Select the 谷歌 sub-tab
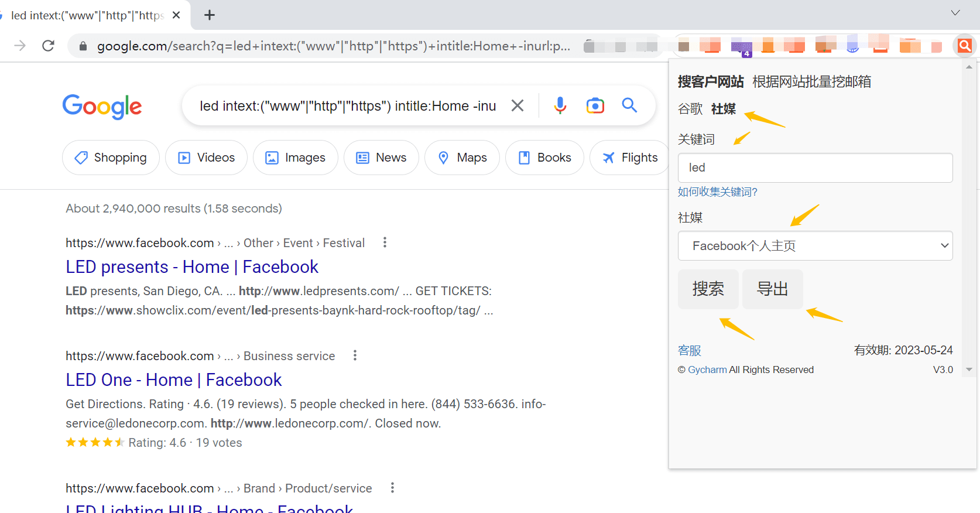 click(690, 109)
